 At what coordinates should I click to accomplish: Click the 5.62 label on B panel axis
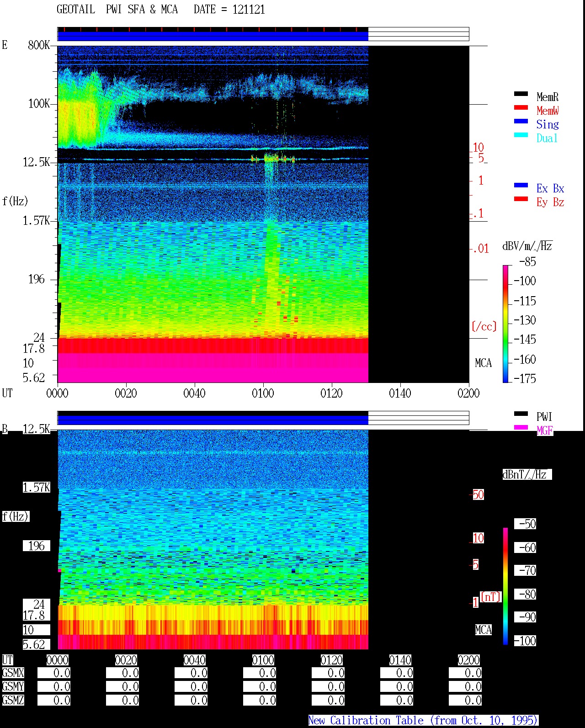[34, 644]
